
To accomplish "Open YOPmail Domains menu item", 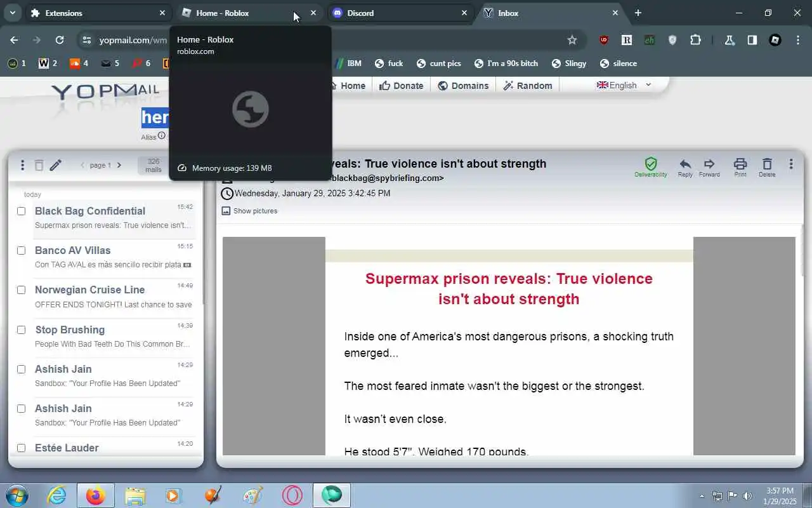I will pyautogui.click(x=463, y=86).
